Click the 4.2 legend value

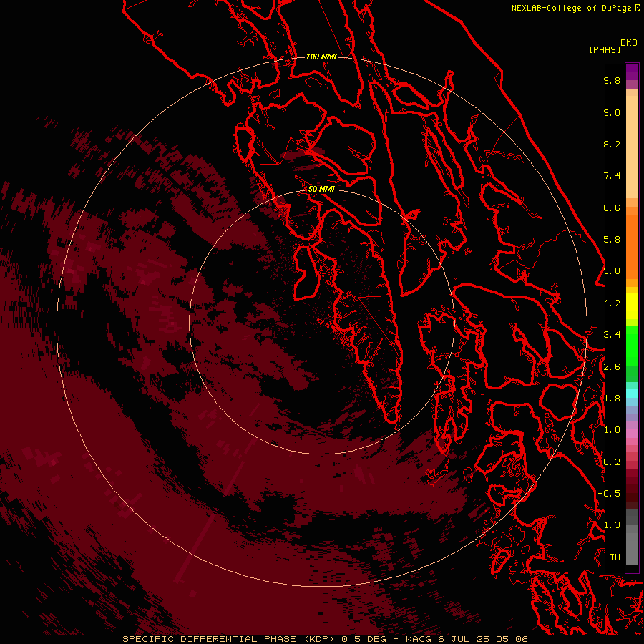pos(612,303)
